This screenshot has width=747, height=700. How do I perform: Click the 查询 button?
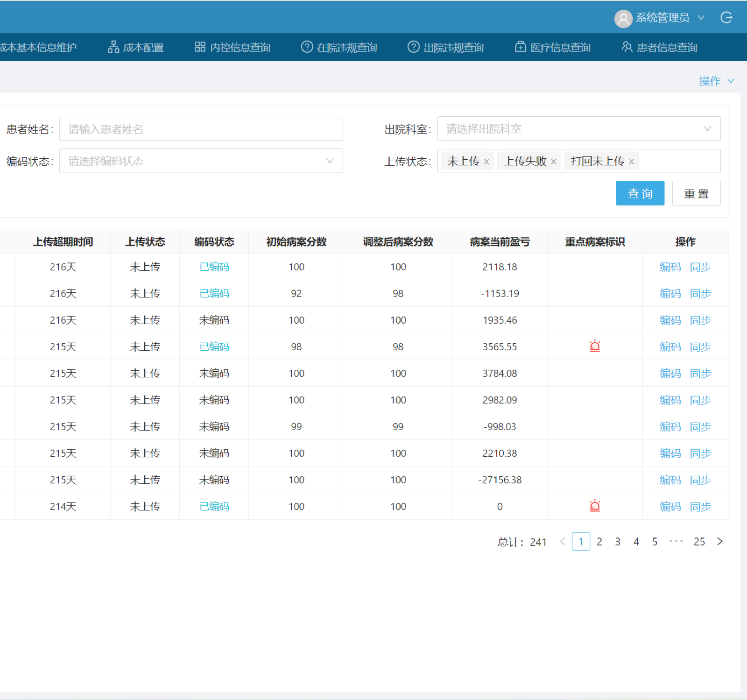[640, 193]
